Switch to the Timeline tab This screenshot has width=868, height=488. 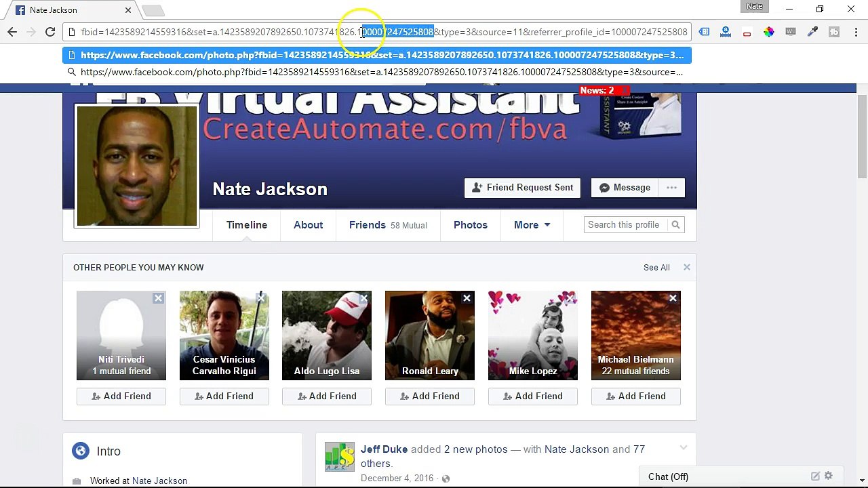[x=247, y=225]
